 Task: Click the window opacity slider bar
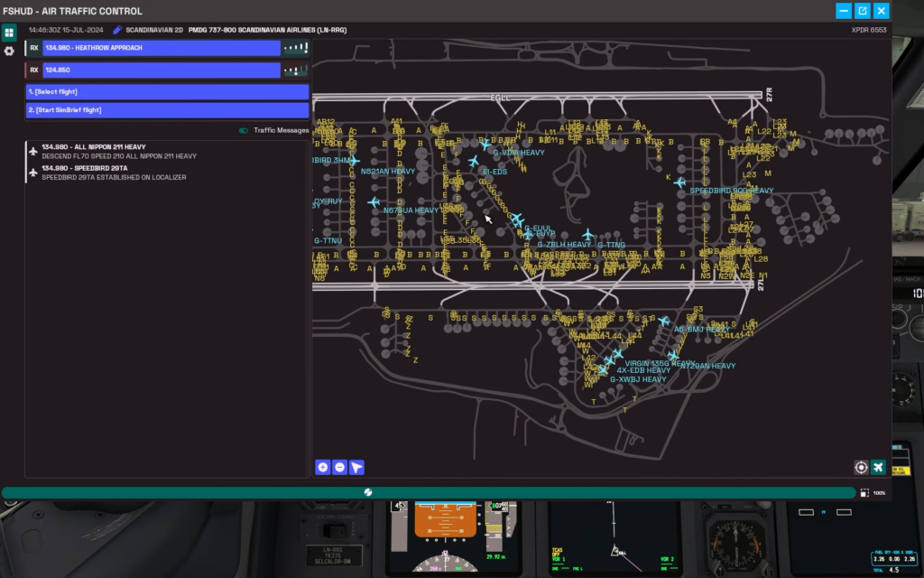tap(428, 492)
